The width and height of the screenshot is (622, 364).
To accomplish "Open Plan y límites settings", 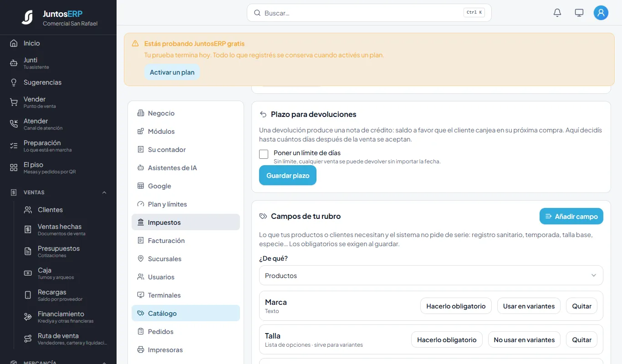I will coord(186,204).
